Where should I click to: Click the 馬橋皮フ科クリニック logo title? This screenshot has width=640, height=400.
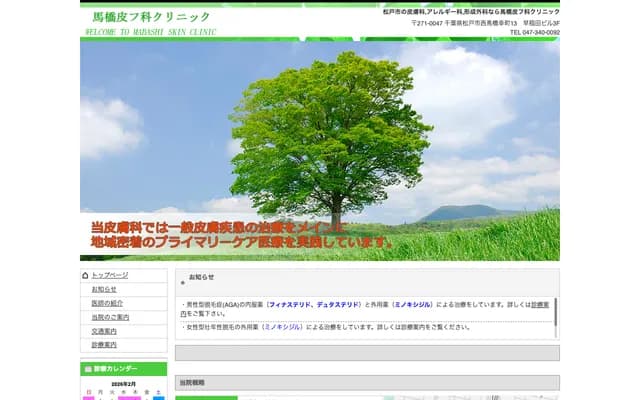[x=151, y=17]
